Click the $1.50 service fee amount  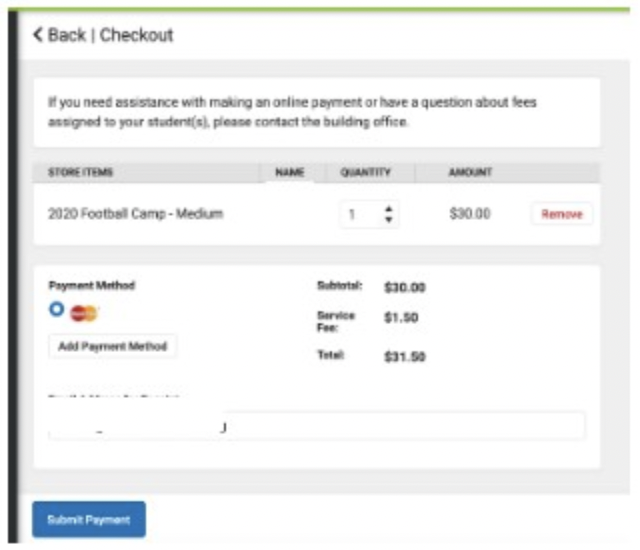(401, 317)
